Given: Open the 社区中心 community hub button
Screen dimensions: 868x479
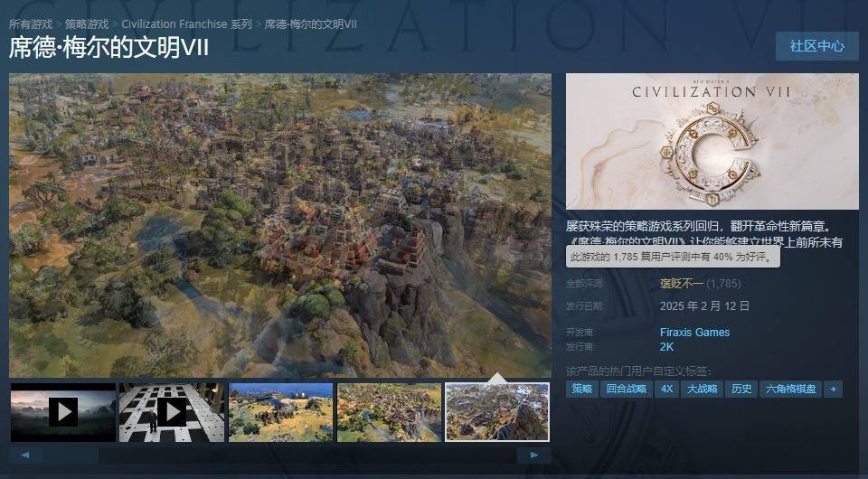Looking at the screenshot, I should click(817, 46).
